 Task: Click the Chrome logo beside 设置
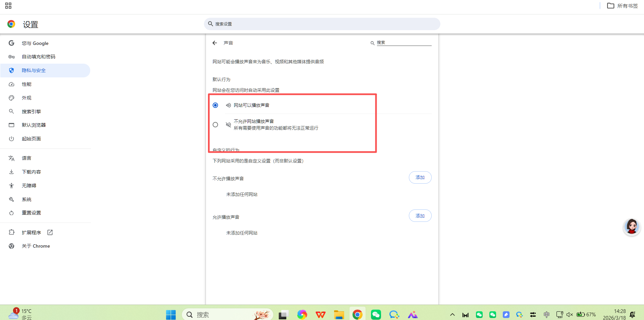11,24
